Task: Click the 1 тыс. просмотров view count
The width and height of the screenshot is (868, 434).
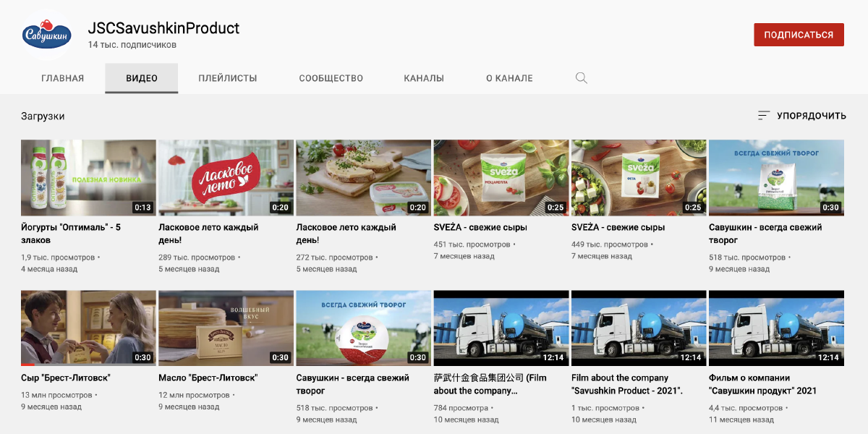Action: pos(605,409)
